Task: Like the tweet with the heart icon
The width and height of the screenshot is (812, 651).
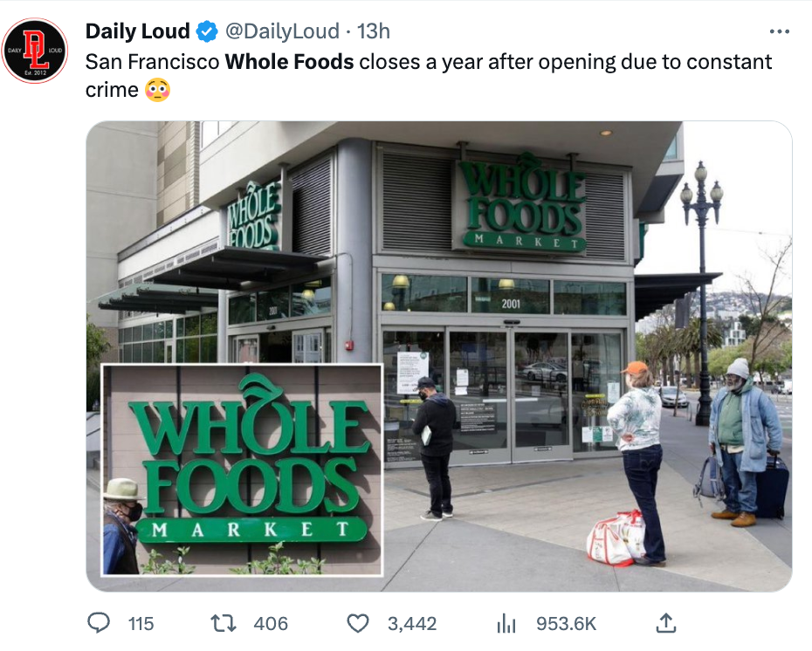Action: point(357,624)
